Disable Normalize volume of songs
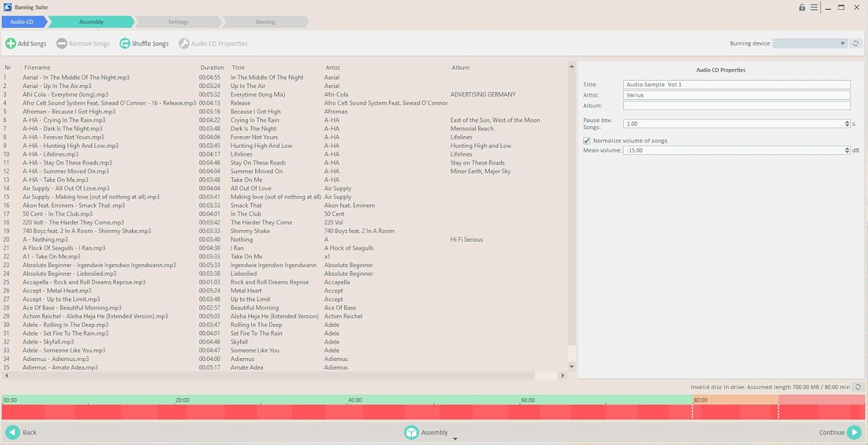 click(587, 141)
